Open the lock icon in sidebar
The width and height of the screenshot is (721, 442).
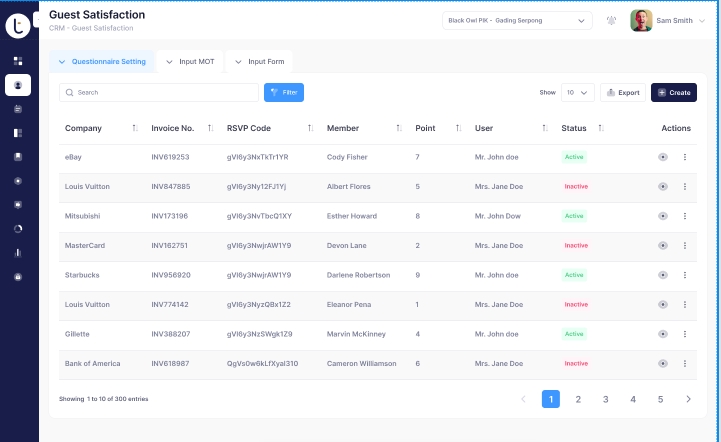(18, 277)
